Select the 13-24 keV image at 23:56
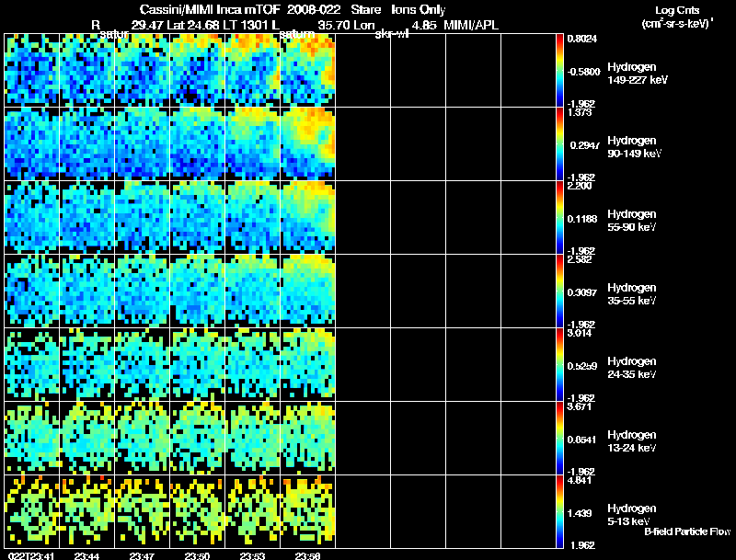This screenshot has width=736, height=560. (308, 439)
